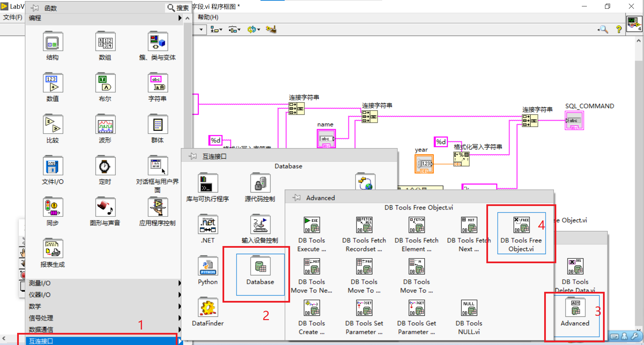
Task: Open the font settings dropdown arrow
Action: tap(201, 30)
